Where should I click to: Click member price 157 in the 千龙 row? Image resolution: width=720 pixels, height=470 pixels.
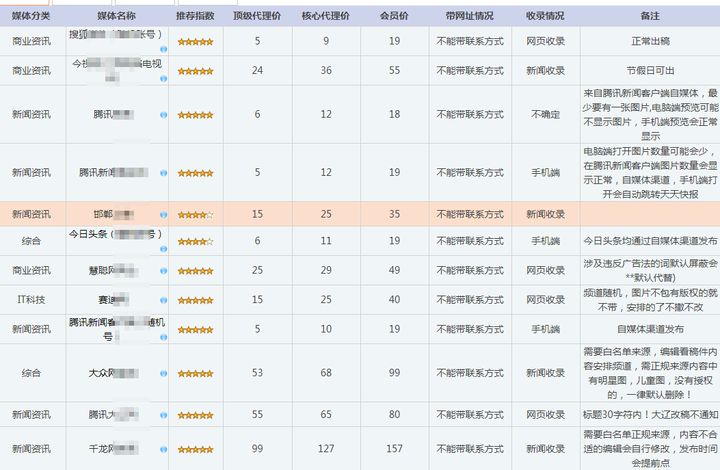[x=394, y=449]
